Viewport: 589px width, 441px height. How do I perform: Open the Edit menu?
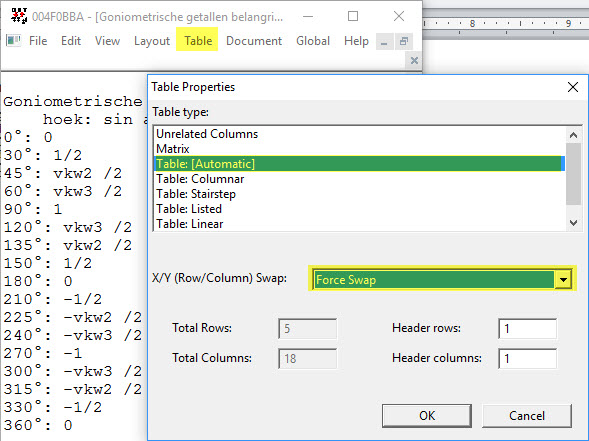coord(71,41)
